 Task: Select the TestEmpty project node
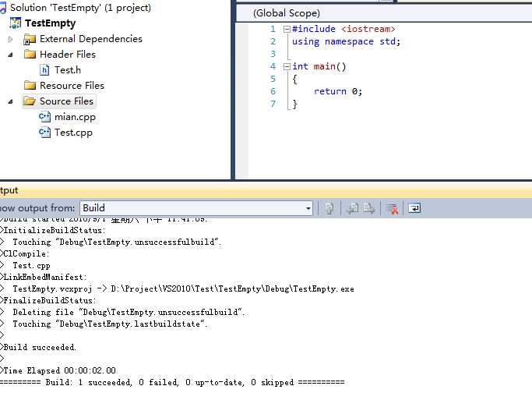(50, 23)
